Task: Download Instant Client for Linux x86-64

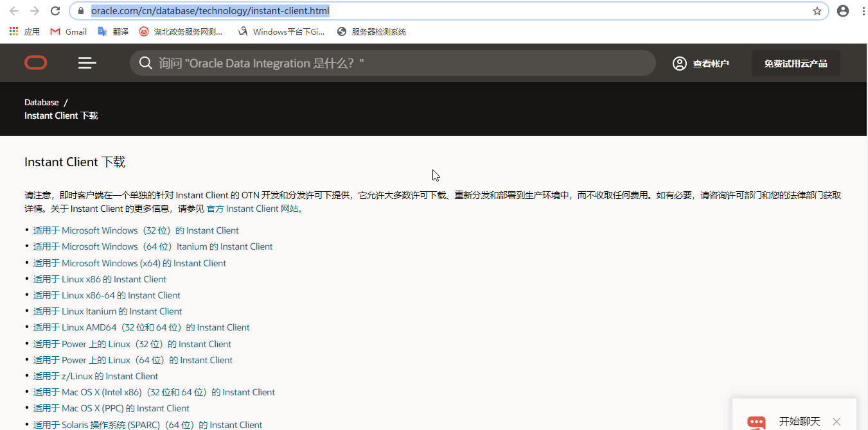Action: click(106, 295)
